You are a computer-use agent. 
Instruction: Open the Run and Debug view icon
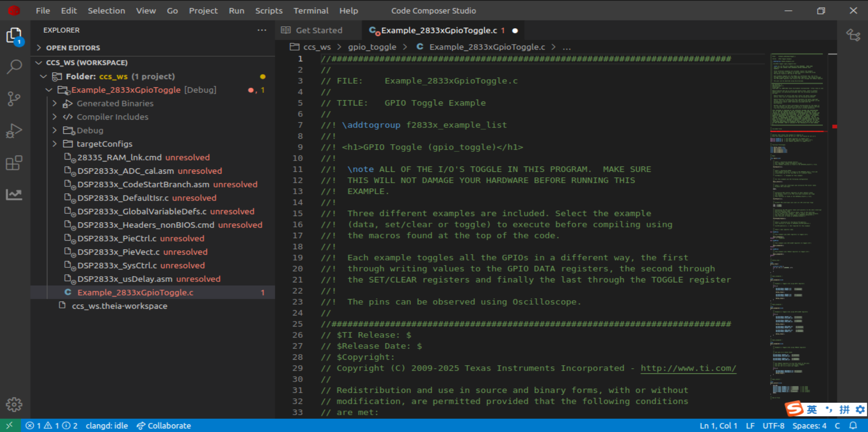(14, 131)
